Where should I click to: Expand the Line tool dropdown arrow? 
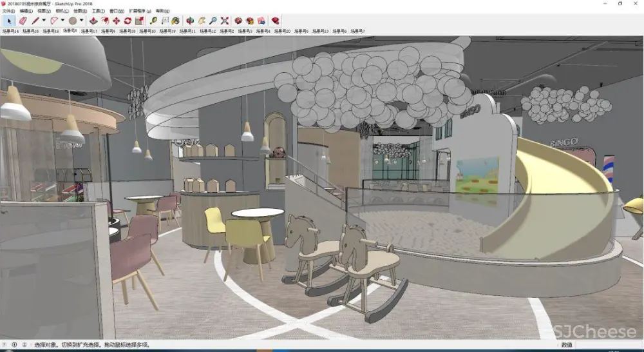coord(43,21)
